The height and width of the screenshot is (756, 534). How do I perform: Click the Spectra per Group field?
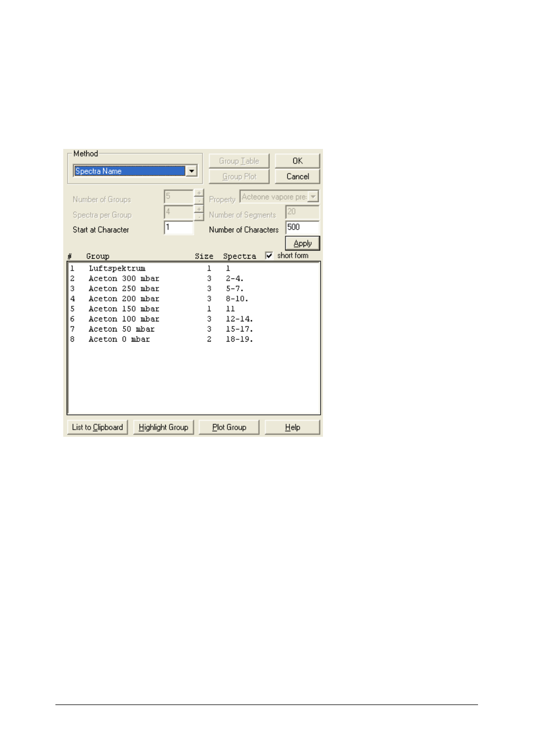(x=179, y=212)
